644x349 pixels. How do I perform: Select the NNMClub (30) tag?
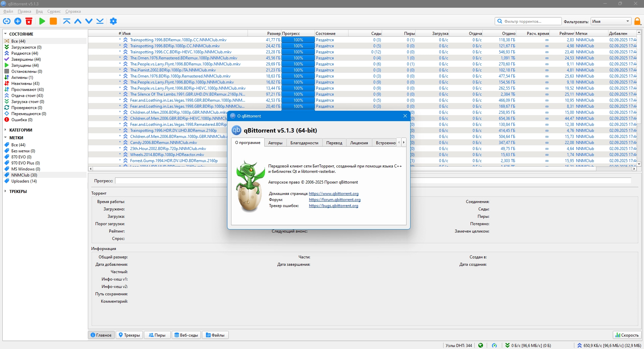point(24,175)
